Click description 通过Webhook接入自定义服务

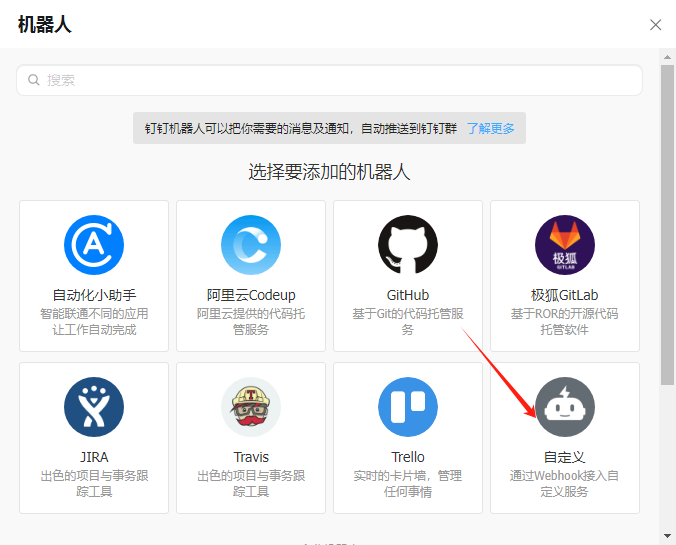point(565,483)
